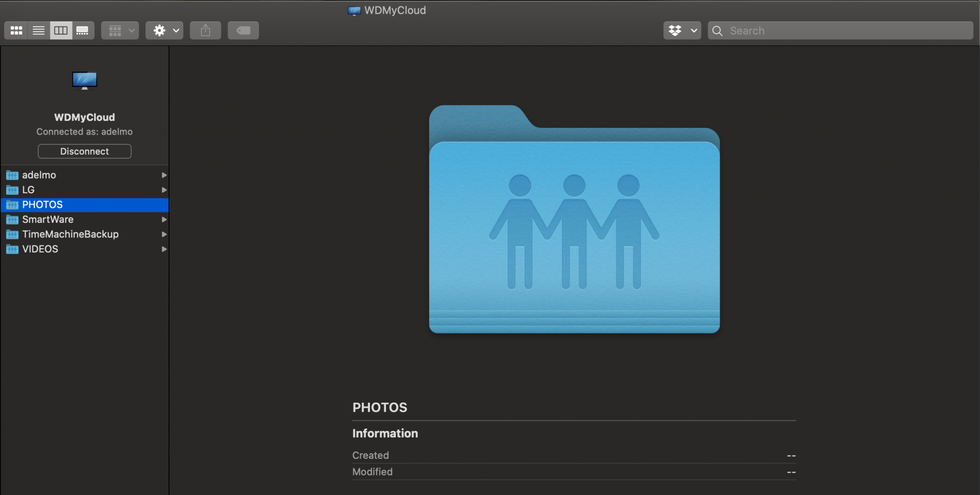Click the PHOTOS preview title
The width and height of the screenshot is (980, 495).
pyautogui.click(x=380, y=407)
